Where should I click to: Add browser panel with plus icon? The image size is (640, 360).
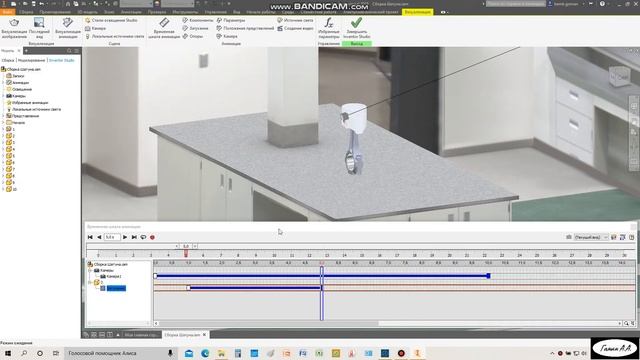click(x=26, y=51)
